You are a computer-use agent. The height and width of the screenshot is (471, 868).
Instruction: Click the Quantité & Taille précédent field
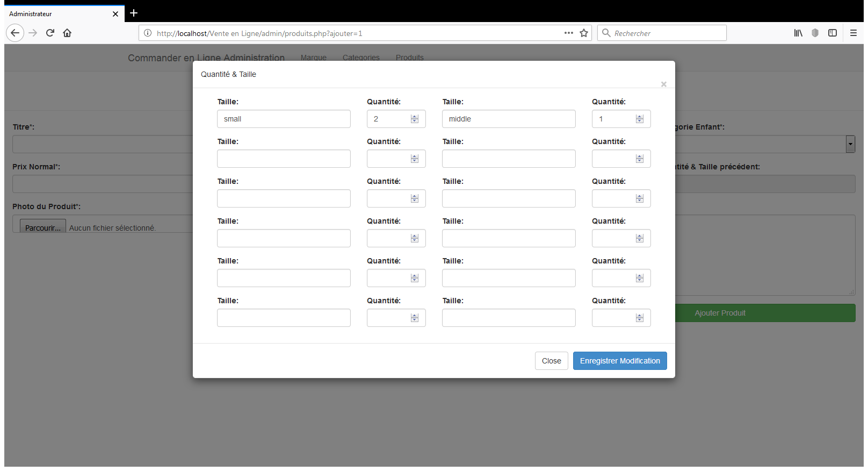(765, 184)
